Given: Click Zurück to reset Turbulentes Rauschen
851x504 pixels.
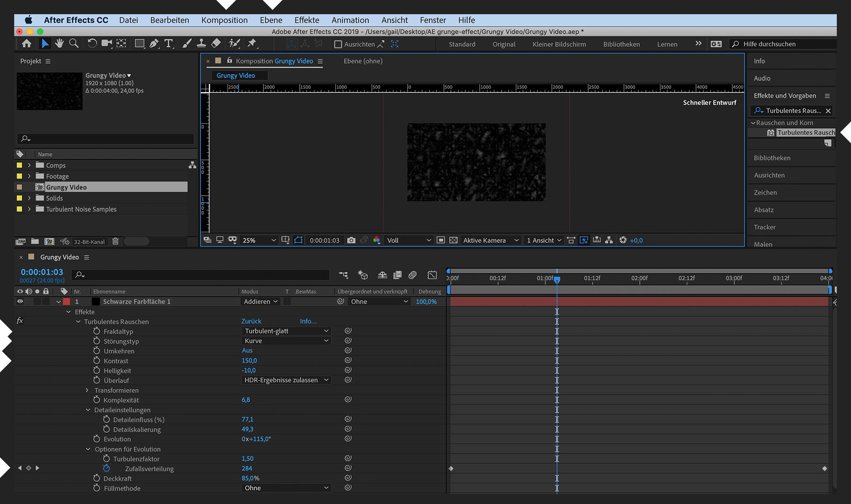Looking at the screenshot, I should click(251, 322).
